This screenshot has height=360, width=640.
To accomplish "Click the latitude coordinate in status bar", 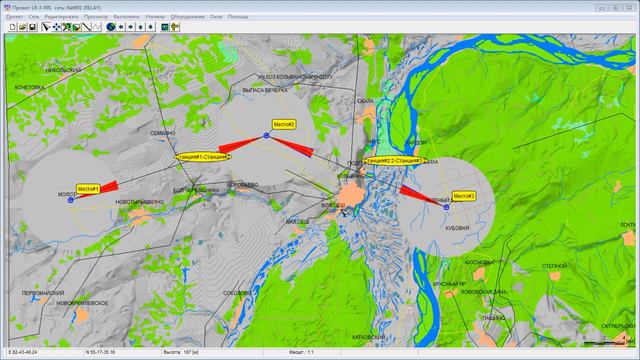I will pos(100,352).
